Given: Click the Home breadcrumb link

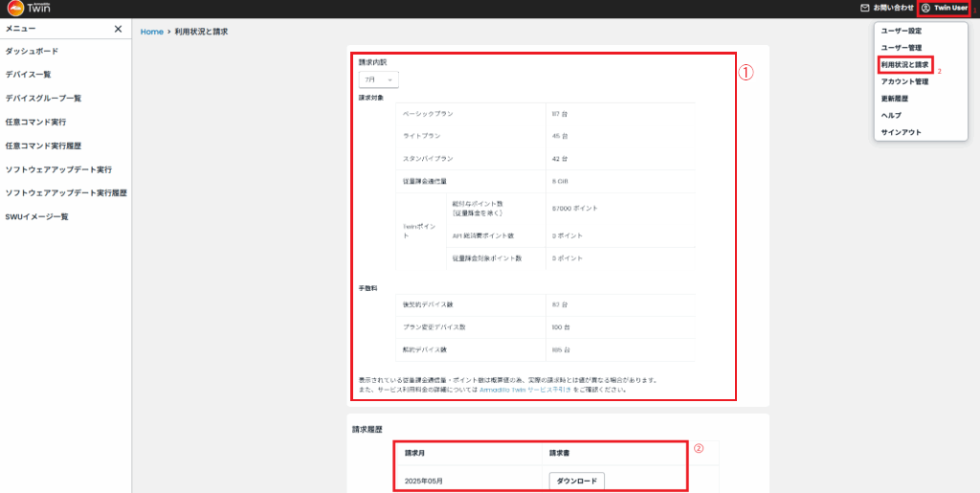Looking at the screenshot, I should [x=152, y=32].
